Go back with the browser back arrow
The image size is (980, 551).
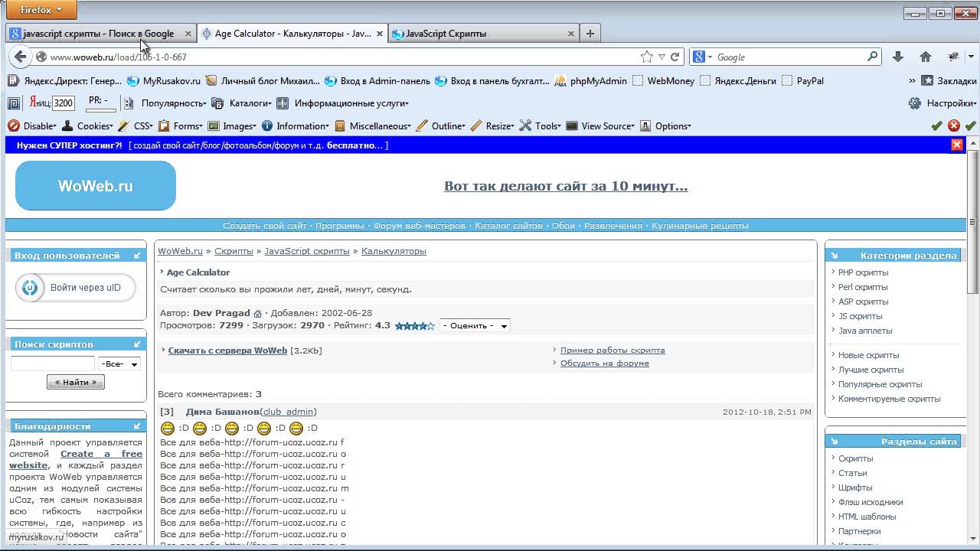[21, 57]
